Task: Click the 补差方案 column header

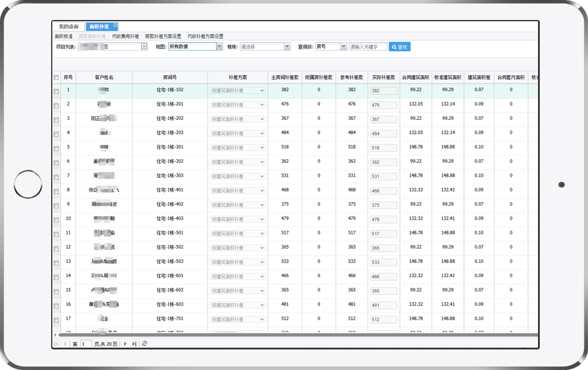Action: [x=238, y=78]
